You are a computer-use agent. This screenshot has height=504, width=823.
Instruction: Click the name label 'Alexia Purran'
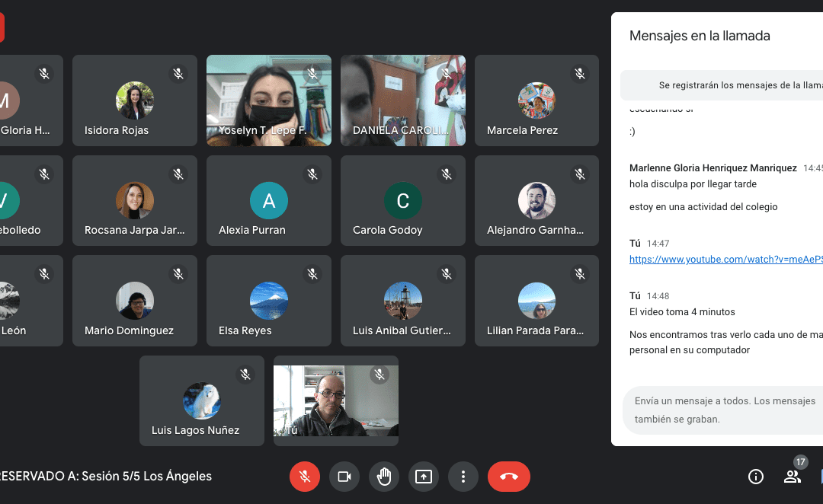pyautogui.click(x=252, y=230)
